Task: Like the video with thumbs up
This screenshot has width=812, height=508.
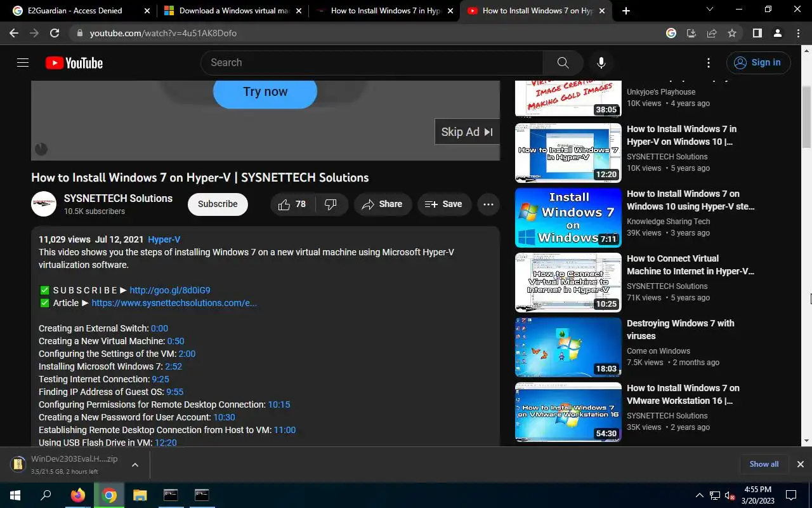Action: coord(292,204)
